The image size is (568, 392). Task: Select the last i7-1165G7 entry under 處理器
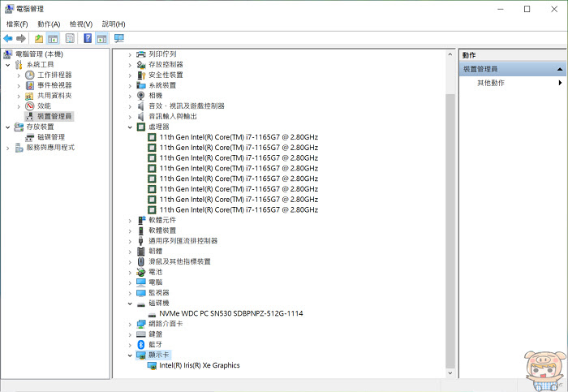click(x=239, y=209)
